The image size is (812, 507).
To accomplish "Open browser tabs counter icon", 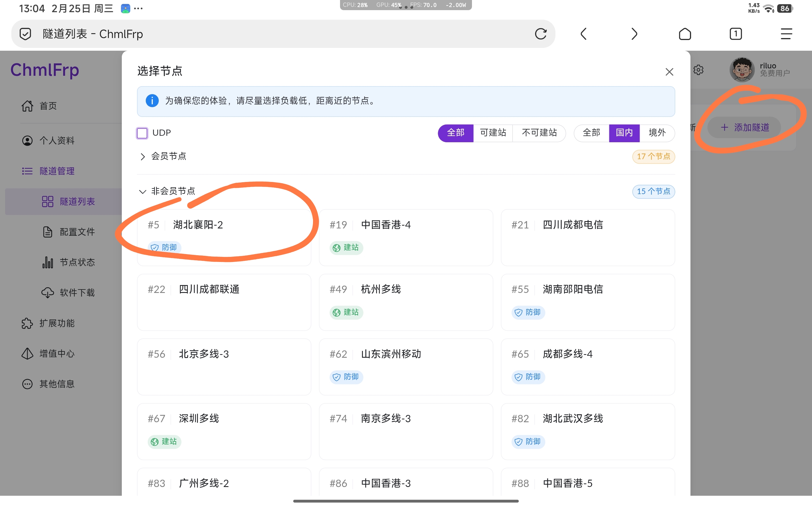I will 736,34.
